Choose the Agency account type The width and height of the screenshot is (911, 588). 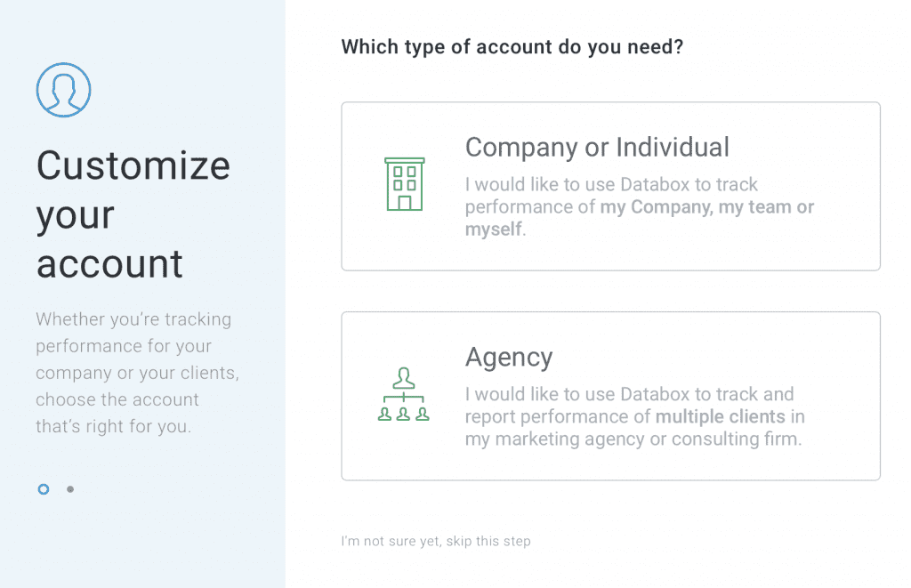click(x=610, y=396)
